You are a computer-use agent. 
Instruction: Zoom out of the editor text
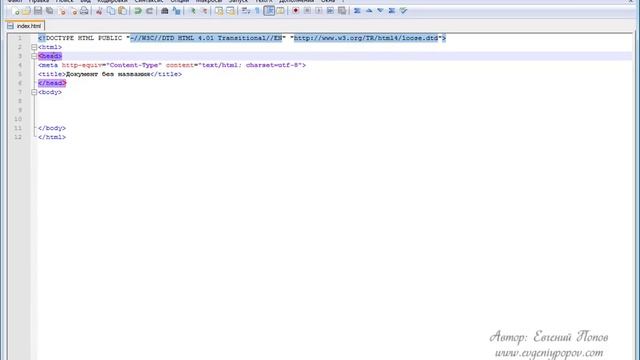204,11
